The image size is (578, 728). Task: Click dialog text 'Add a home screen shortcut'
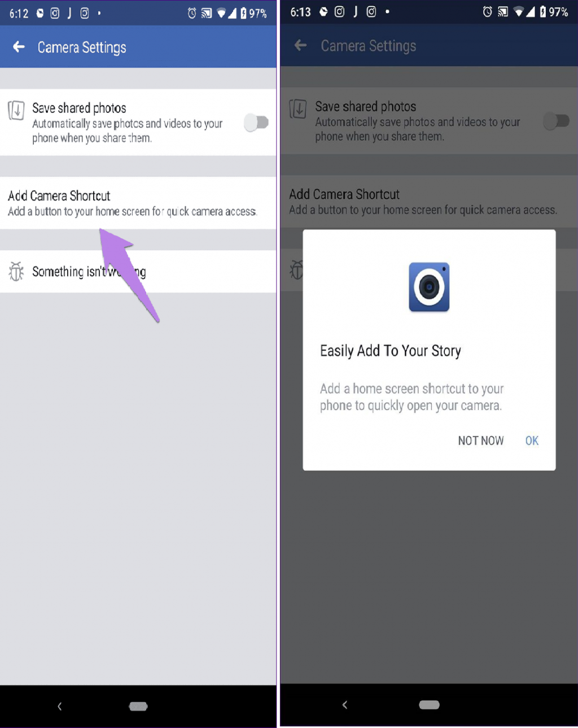click(411, 397)
